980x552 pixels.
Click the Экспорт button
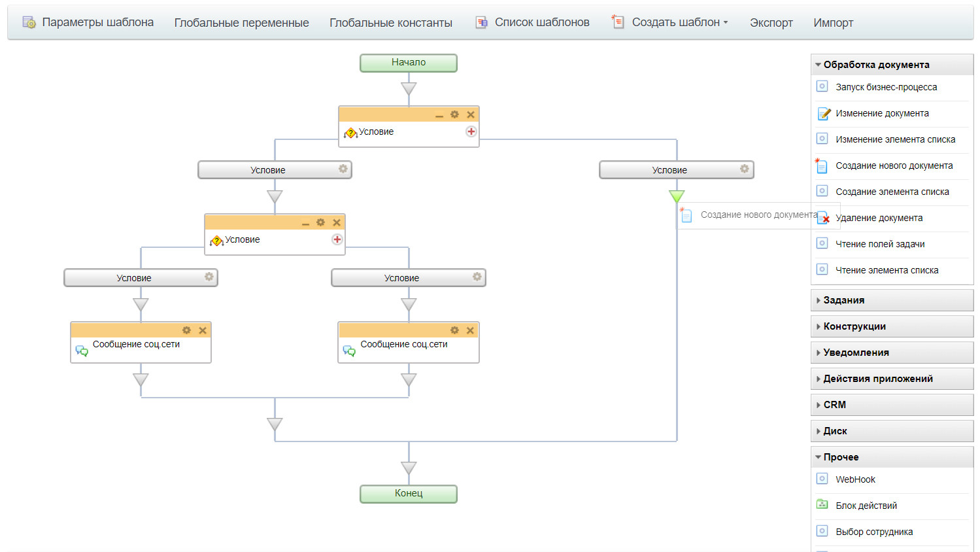tap(771, 23)
